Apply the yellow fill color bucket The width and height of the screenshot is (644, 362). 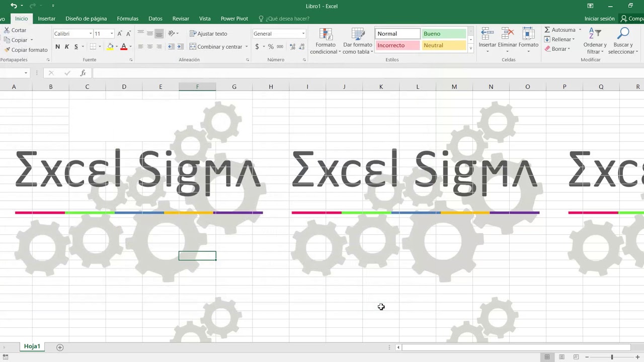click(110, 47)
